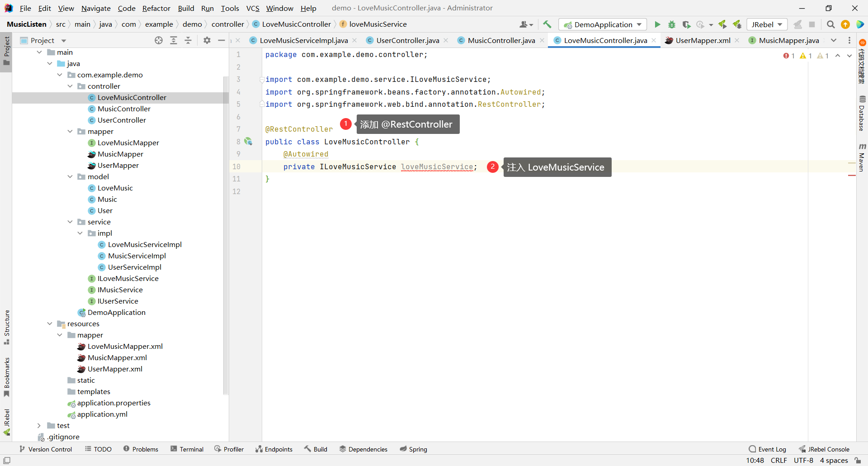868x466 pixels.
Task: Open LoveMusicMapper.xml in the project tree
Action: point(125,346)
